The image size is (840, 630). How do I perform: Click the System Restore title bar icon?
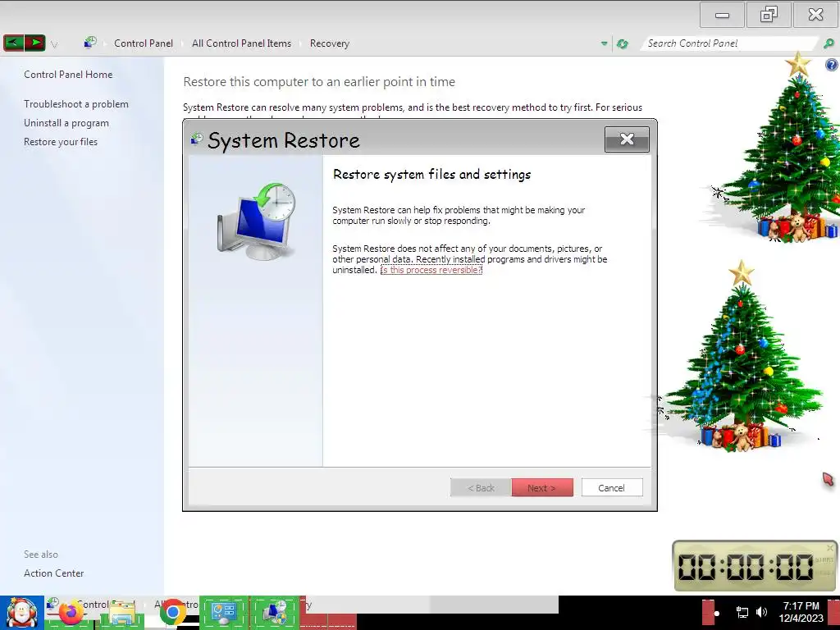coord(197,139)
